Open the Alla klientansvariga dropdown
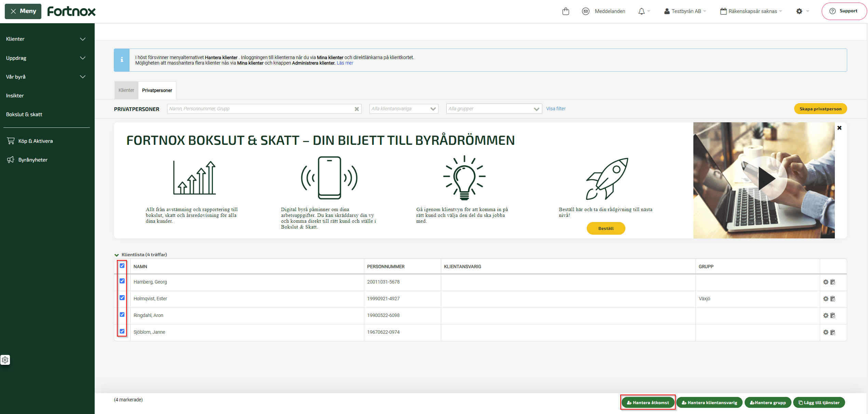Image resolution: width=868 pixels, height=414 pixels. 404,109
